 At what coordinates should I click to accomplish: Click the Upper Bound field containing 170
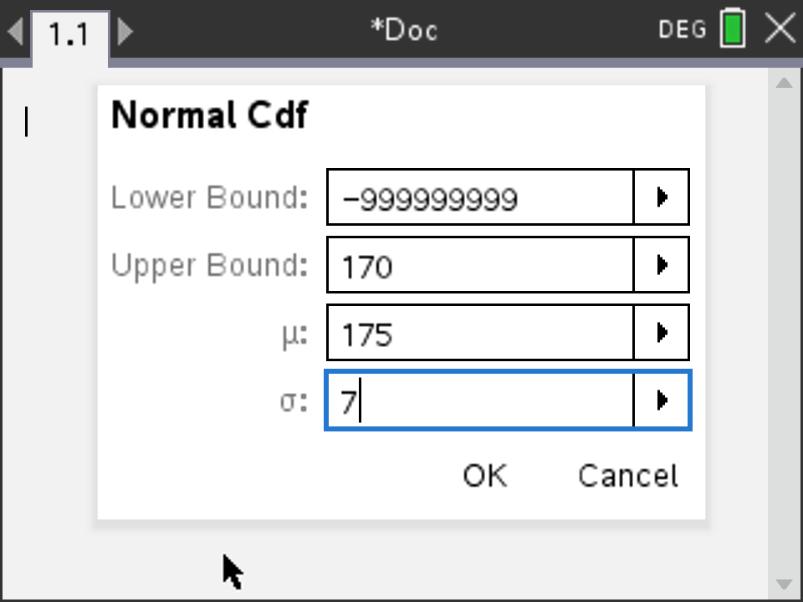pos(480,266)
